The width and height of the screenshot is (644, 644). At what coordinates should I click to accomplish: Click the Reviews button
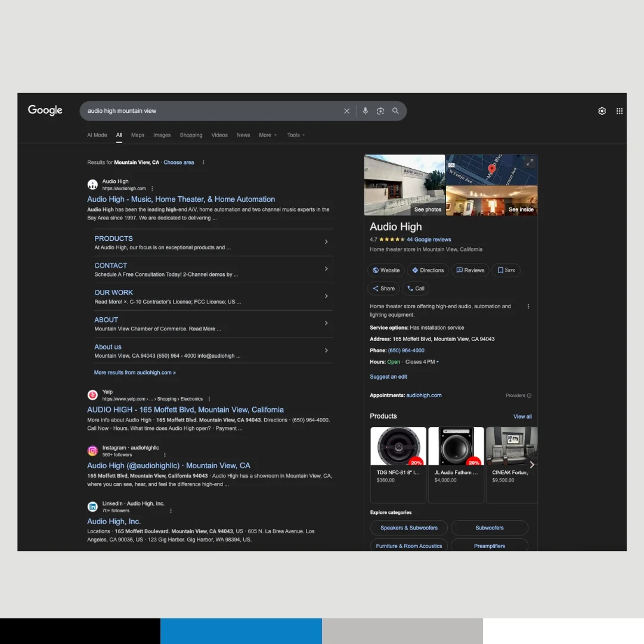pyautogui.click(x=470, y=270)
